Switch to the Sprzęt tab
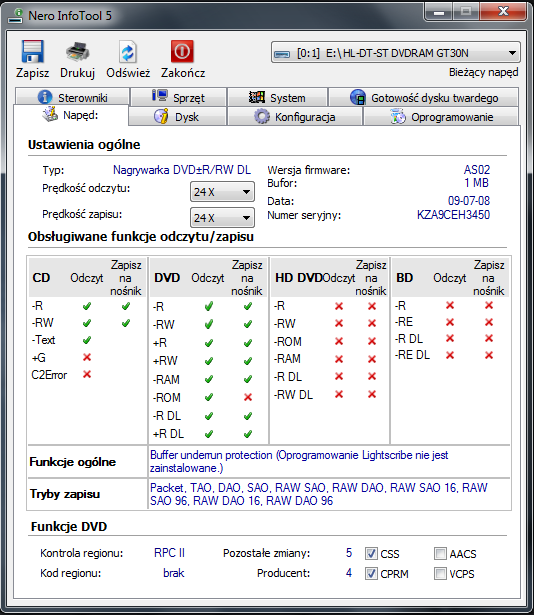Viewport: 534px width, 615px height. pyautogui.click(x=179, y=97)
